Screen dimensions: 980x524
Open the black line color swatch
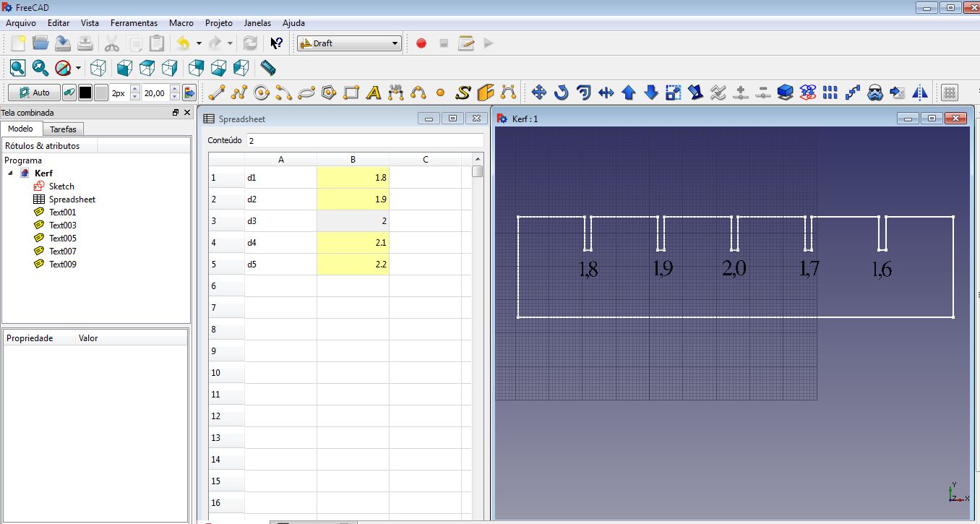(x=85, y=93)
